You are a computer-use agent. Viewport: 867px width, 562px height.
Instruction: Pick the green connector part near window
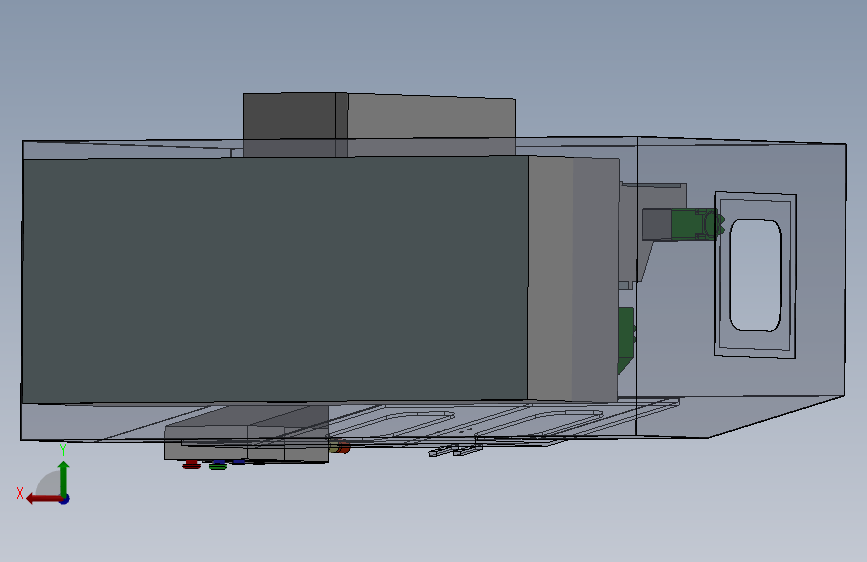coord(698,225)
